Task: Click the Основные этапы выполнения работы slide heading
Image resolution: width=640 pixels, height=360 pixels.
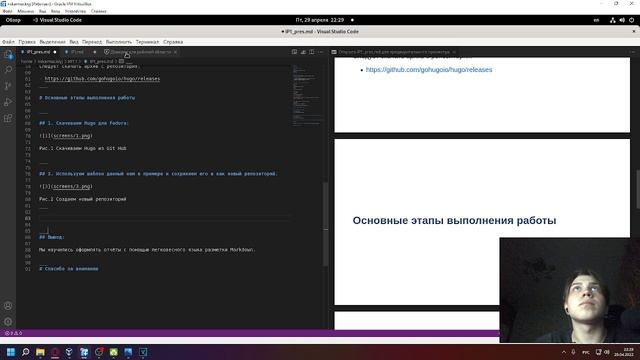Action: pos(454,220)
